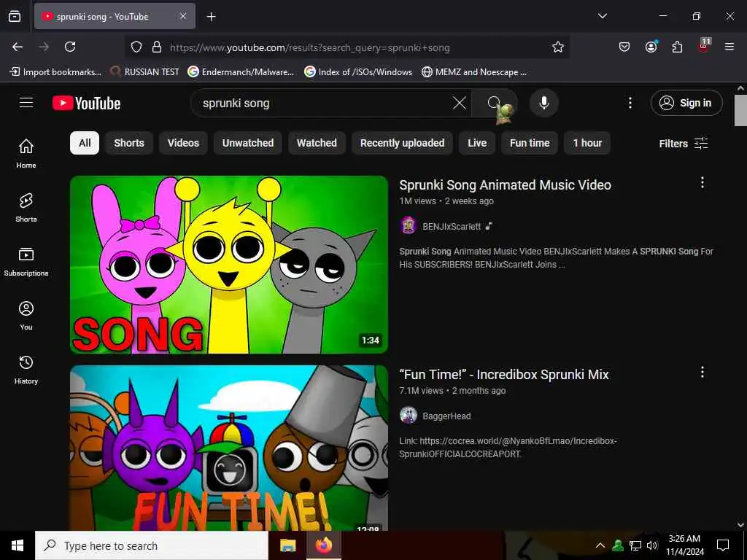Image resolution: width=747 pixels, height=560 pixels.
Task: Open File Explorer from the taskbar
Action: pyautogui.click(x=287, y=545)
